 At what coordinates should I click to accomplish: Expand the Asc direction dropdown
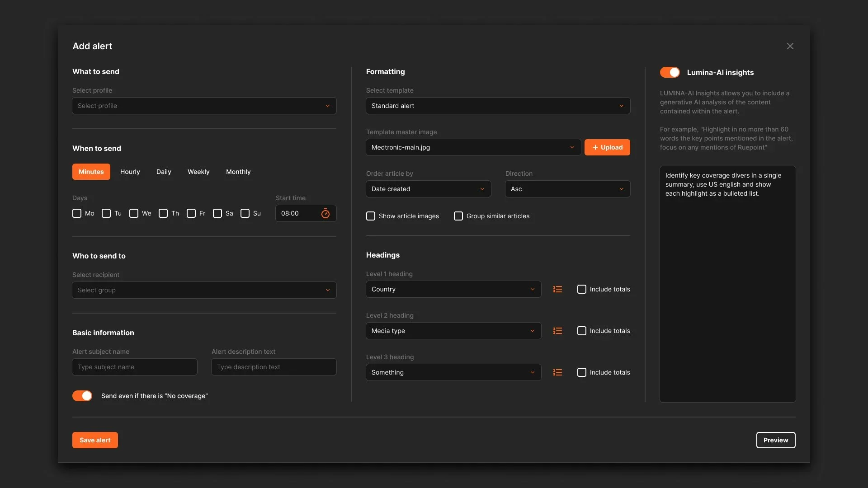tap(567, 189)
